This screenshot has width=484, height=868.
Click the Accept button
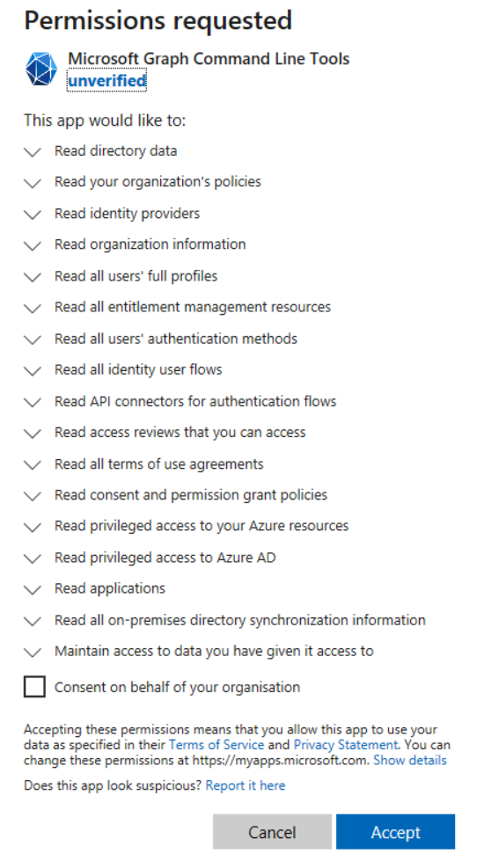pos(395,831)
